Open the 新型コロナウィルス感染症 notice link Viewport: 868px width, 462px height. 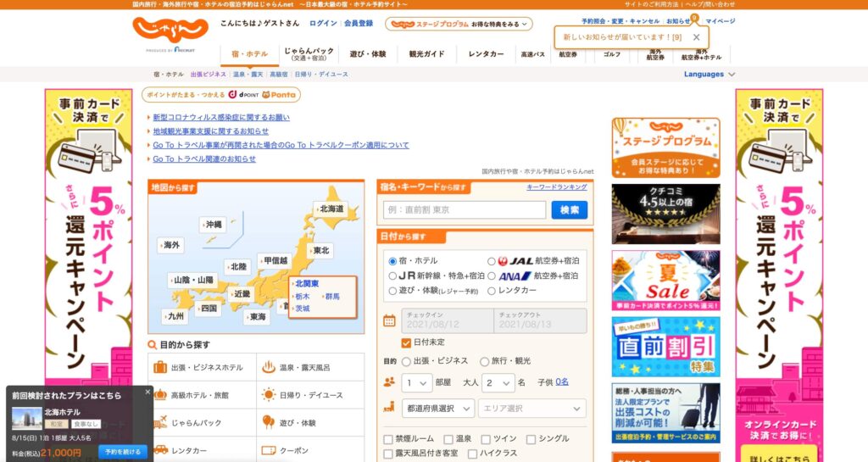point(220,118)
